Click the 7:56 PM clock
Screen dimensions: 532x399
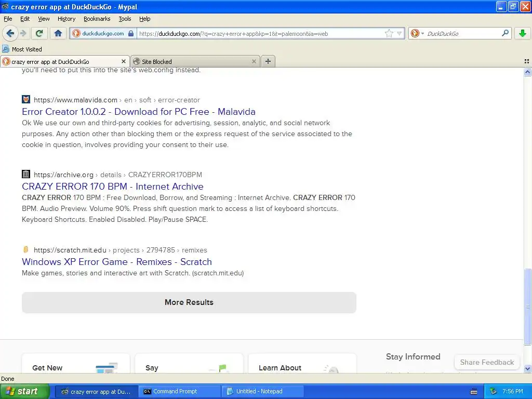coord(513,391)
